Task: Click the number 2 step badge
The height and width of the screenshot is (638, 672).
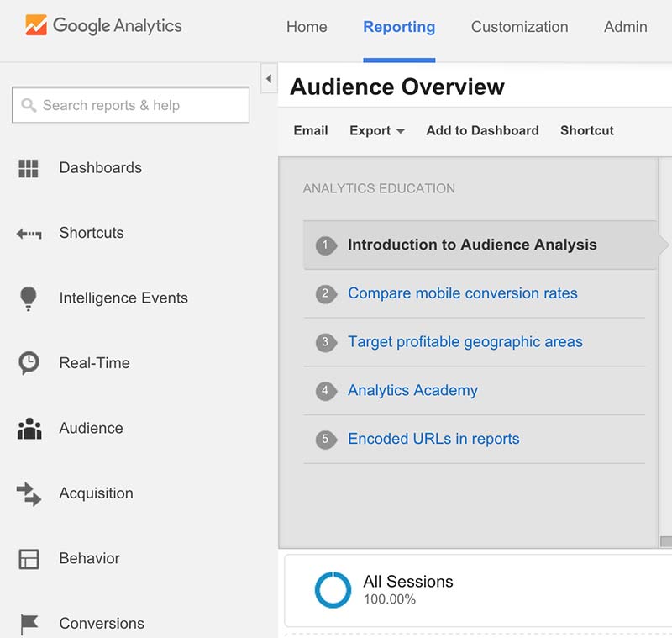Action: 326,294
